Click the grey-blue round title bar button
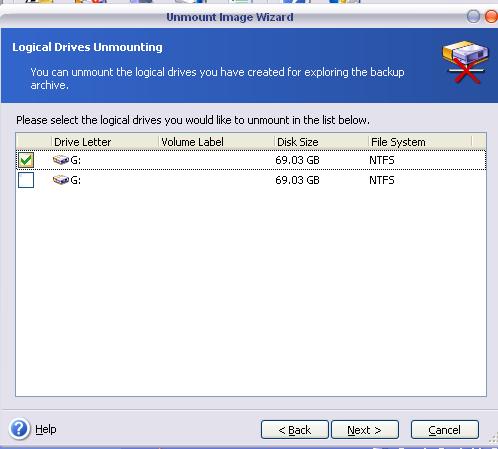 coord(473,16)
